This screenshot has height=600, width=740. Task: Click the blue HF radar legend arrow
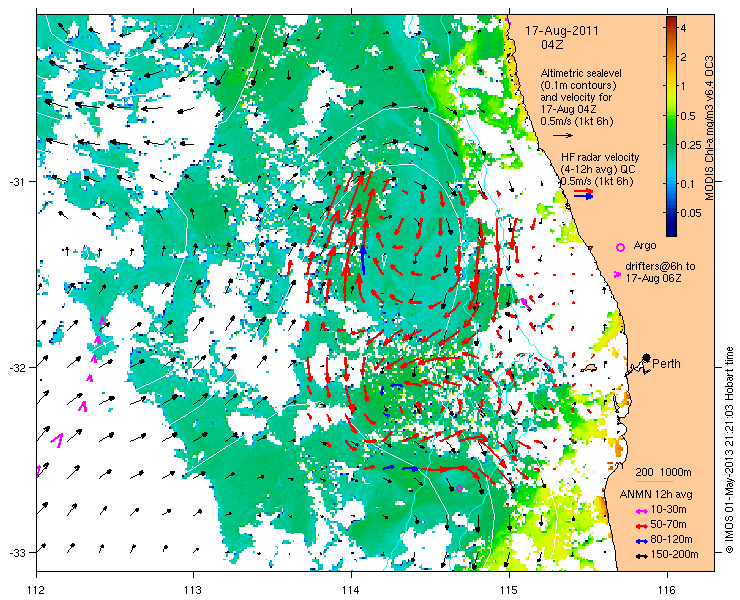(x=583, y=196)
